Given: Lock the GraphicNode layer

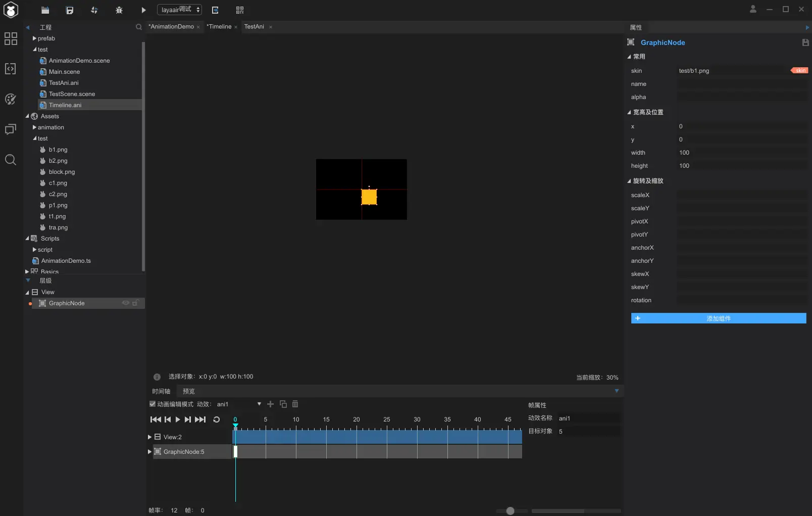Looking at the screenshot, I should click(135, 303).
